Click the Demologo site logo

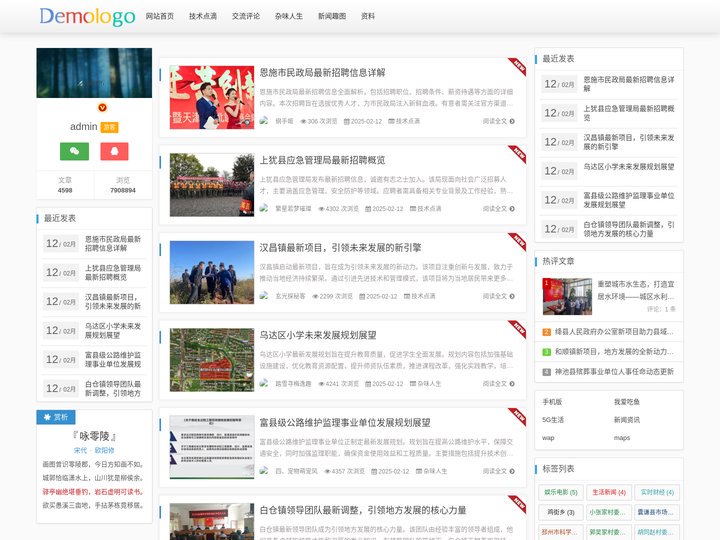tap(87, 17)
